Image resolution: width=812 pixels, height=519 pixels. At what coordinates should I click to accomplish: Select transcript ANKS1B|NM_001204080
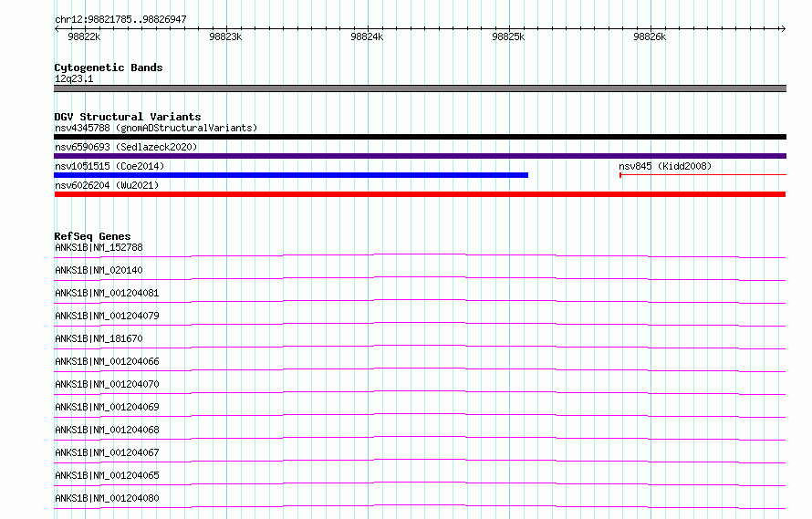click(107, 498)
